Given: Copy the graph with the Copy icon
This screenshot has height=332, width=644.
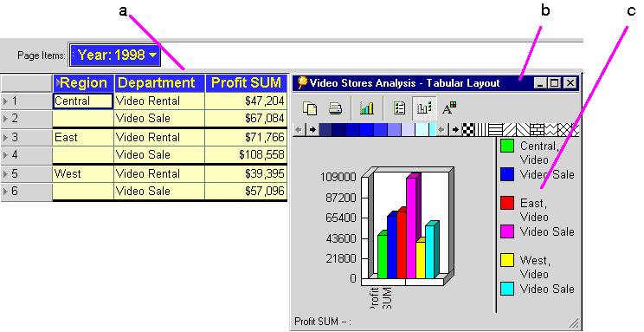Looking at the screenshot, I should coord(310,108).
